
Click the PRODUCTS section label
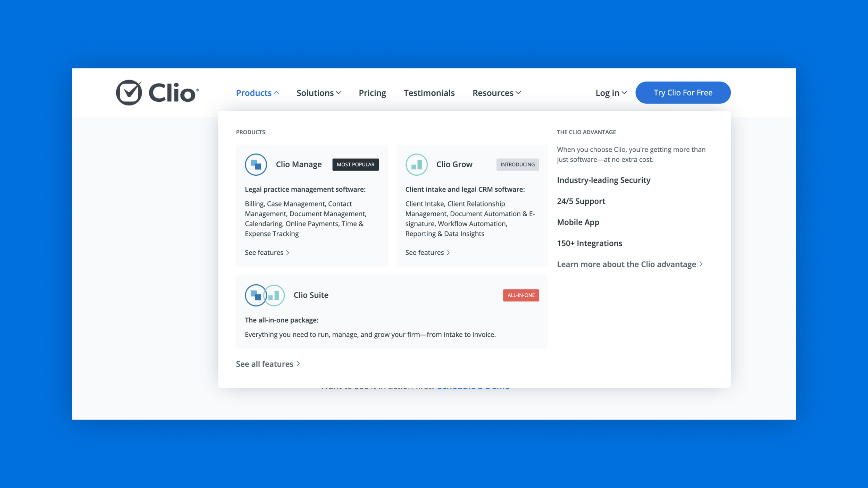(250, 132)
